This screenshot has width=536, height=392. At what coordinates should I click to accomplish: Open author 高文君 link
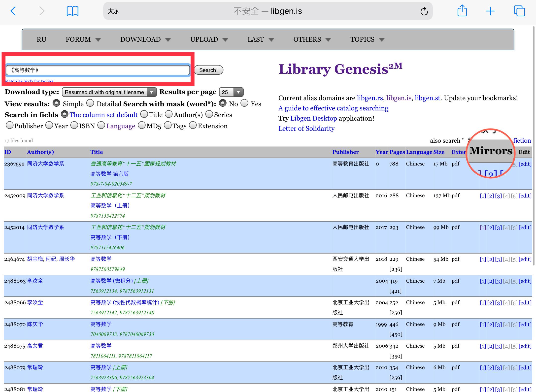(x=35, y=346)
